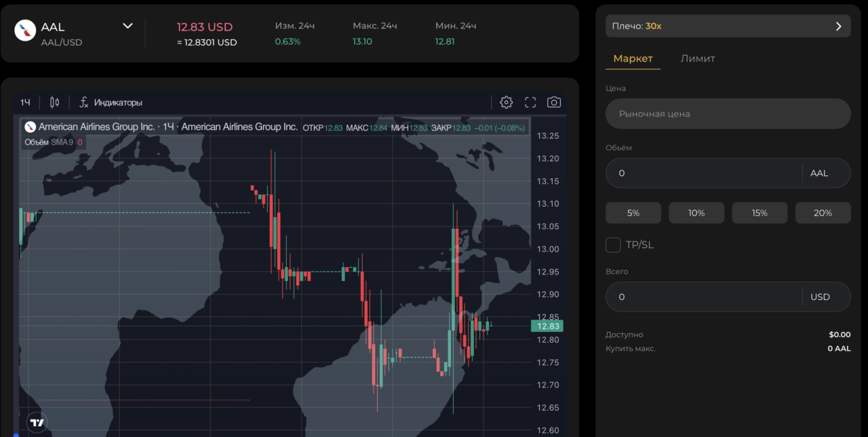Click the Рыночная цена price field
Image resolution: width=868 pixels, height=437 pixels.
tap(728, 114)
